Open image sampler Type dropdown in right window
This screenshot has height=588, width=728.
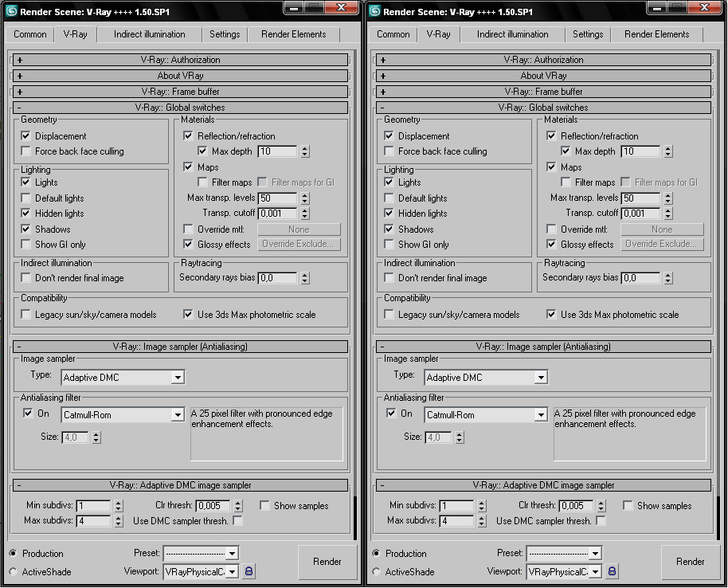pos(541,378)
